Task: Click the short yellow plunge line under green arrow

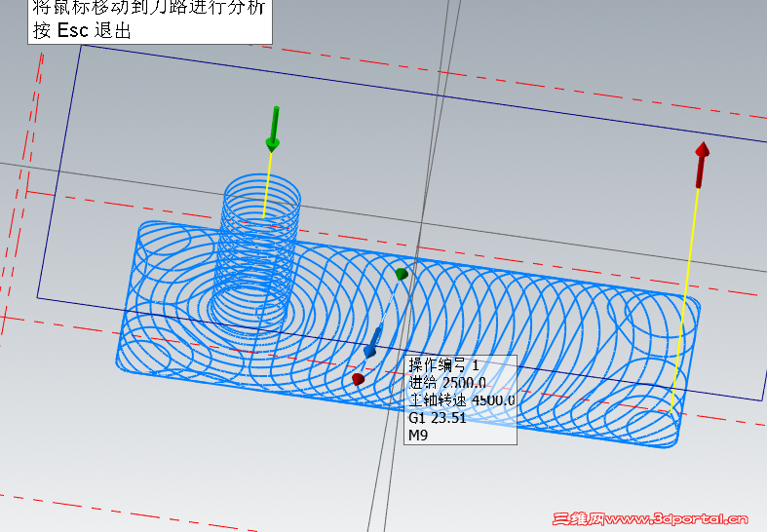Action: point(268,185)
